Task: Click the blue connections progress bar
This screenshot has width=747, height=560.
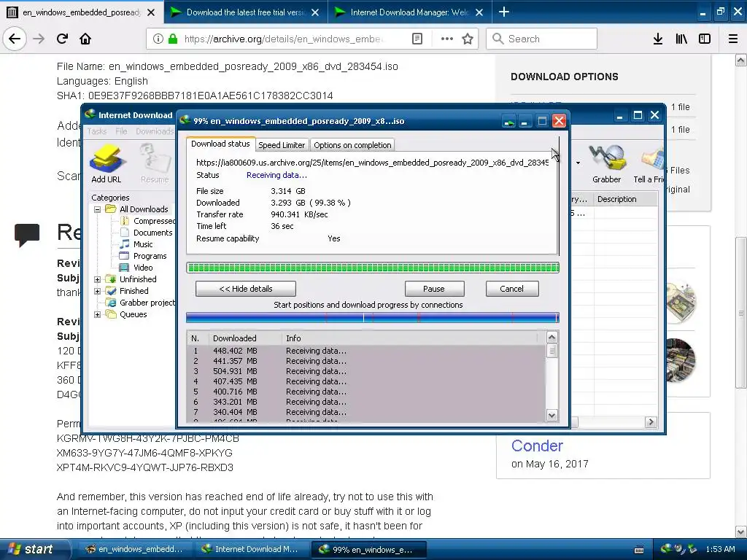Action: [373, 318]
